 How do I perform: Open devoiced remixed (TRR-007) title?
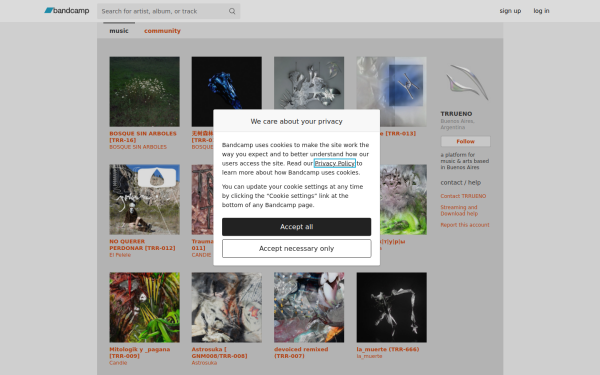pyautogui.click(x=301, y=352)
